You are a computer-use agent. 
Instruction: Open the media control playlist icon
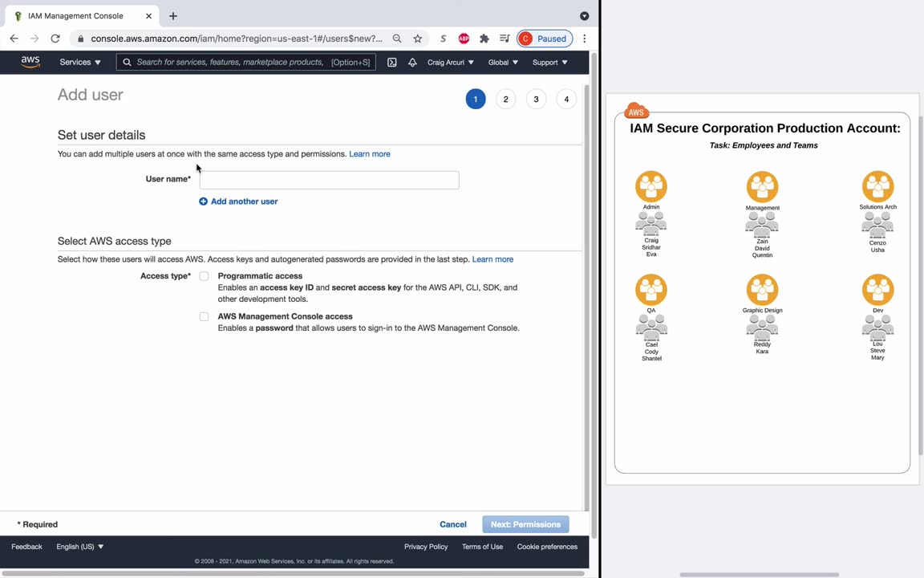pos(505,39)
